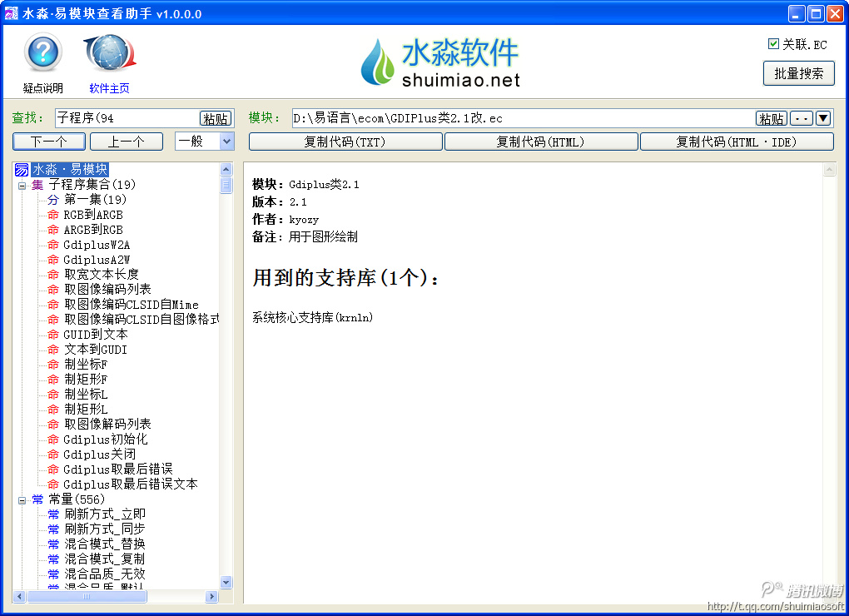Select tree item 取图像编码CLSID自Mime
This screenshot has width=849, height=616.
tap(131, 305)
